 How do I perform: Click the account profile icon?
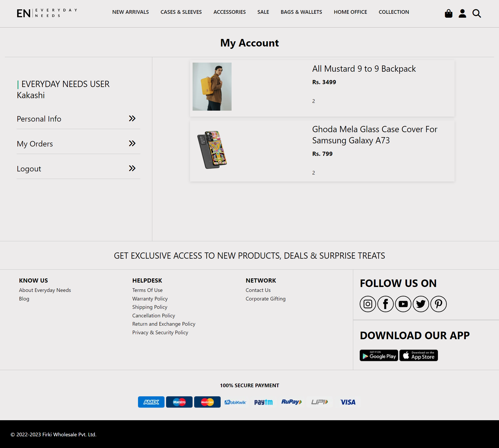[462, 13]
